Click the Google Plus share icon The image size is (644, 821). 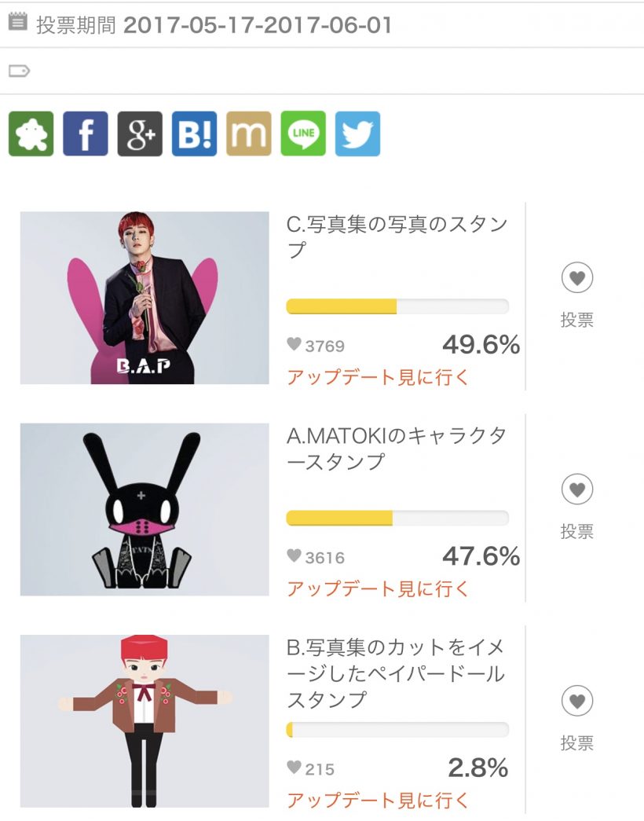pos(140,134)
